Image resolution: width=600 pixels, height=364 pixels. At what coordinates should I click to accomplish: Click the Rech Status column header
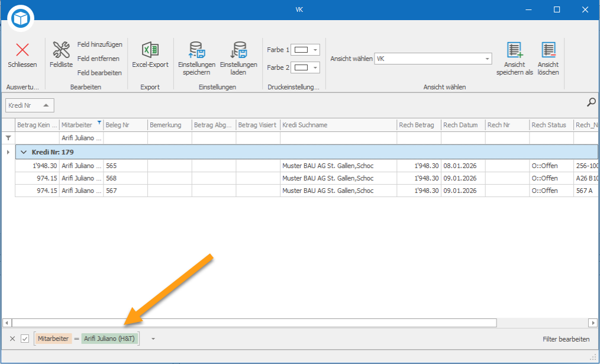[x=552, y=125]
